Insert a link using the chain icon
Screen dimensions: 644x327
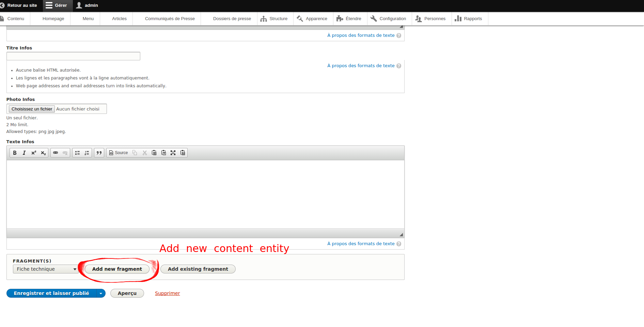(56, 152)
